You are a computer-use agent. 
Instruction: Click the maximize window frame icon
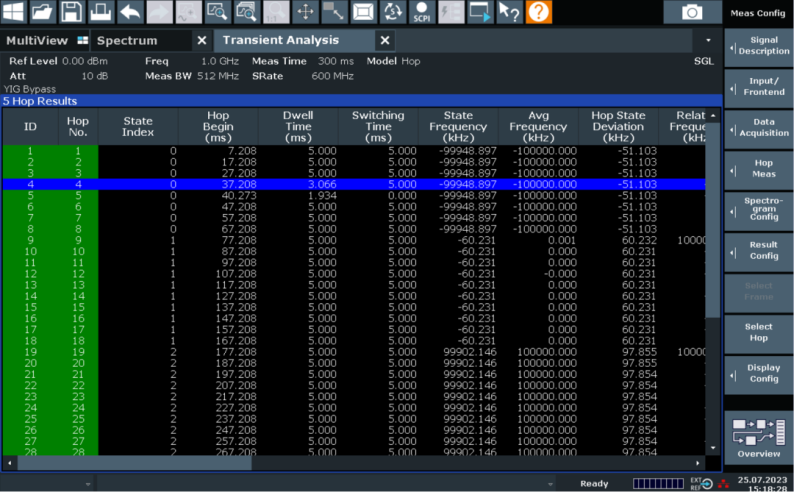364,12
